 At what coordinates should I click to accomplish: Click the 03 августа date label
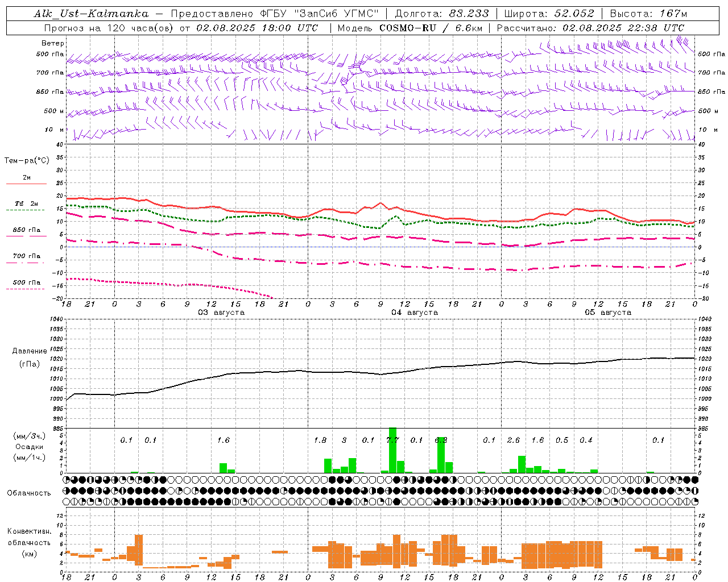point(221,312)
